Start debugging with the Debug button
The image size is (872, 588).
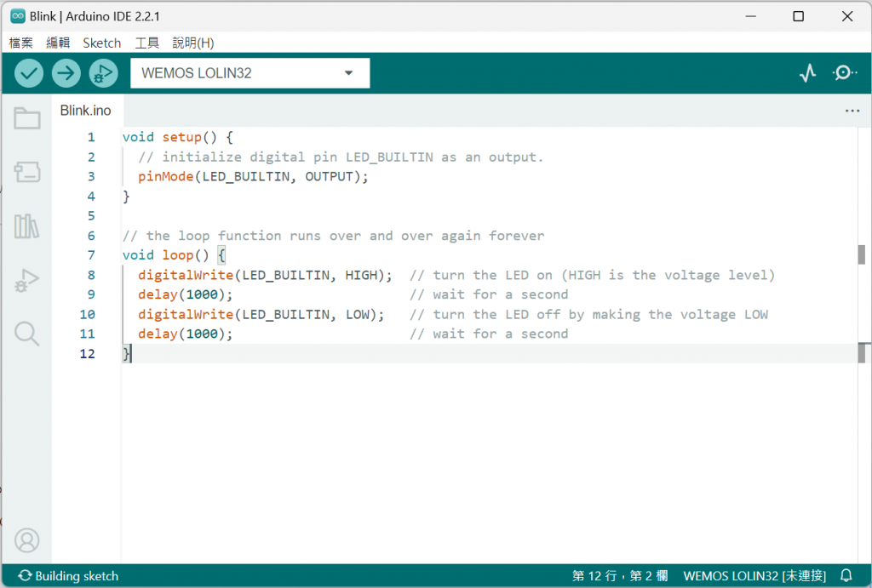103,73
